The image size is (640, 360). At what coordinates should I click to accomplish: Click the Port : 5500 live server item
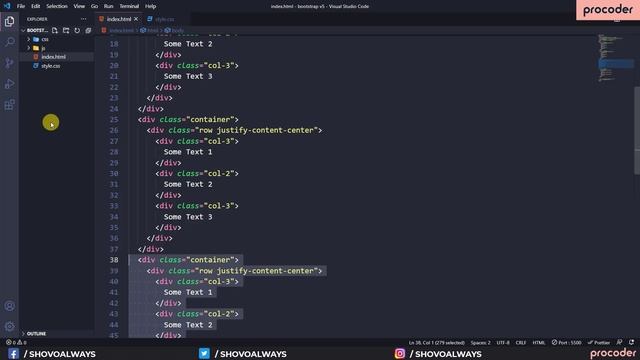(567, 342)
